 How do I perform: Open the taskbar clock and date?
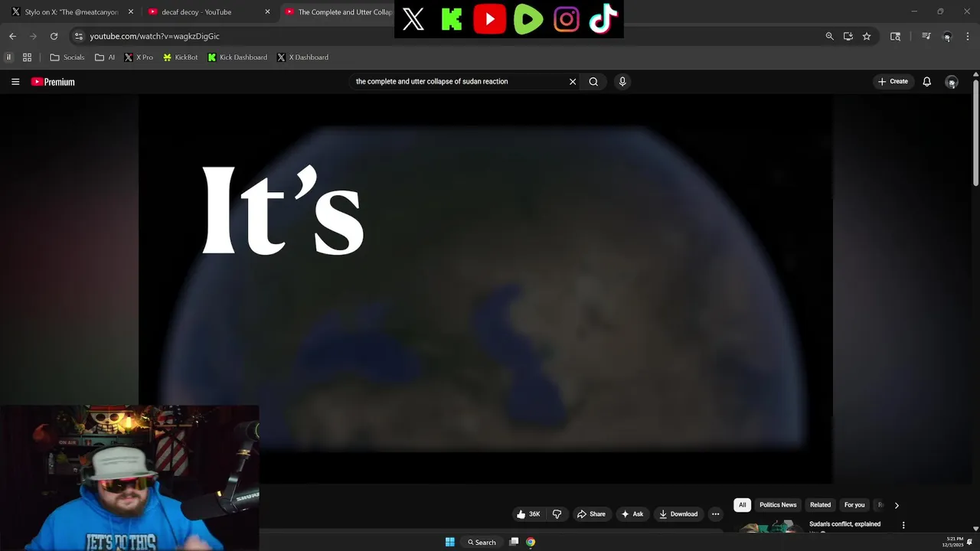click(x=953, y=543)
